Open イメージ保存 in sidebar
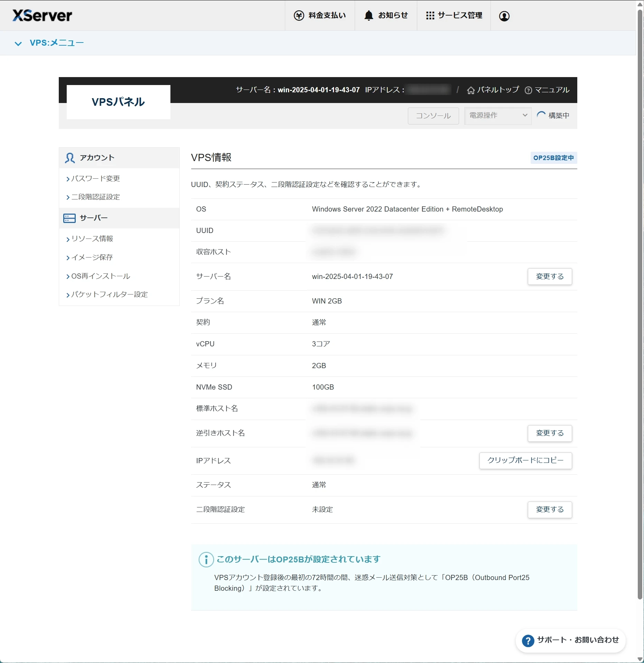 pyautogui.click(x=92, y=258)
